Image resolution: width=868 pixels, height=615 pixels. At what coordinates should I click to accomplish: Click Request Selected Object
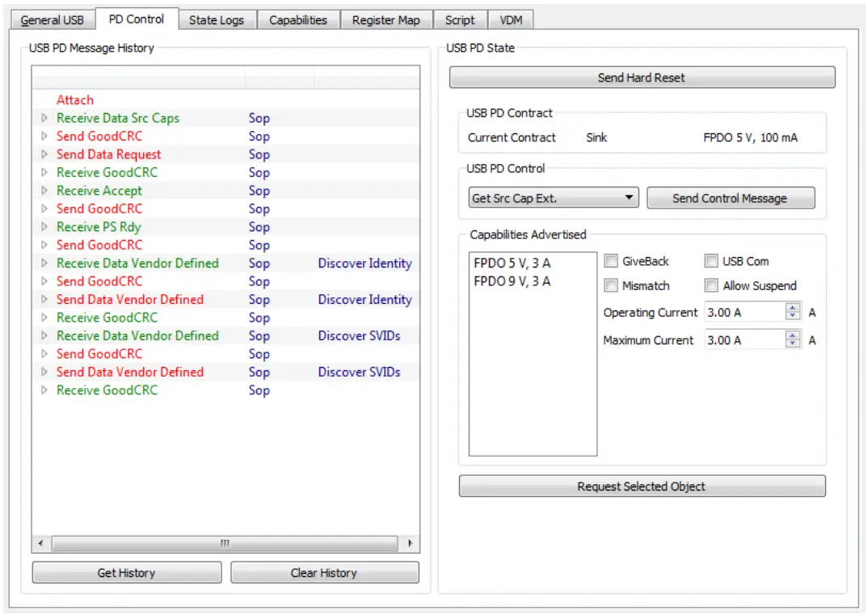point(642,486)
